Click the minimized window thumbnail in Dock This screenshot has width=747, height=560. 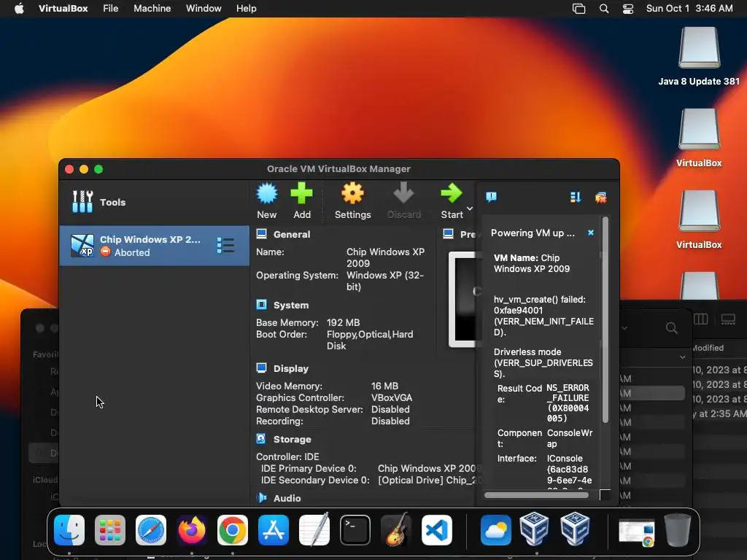636,532
